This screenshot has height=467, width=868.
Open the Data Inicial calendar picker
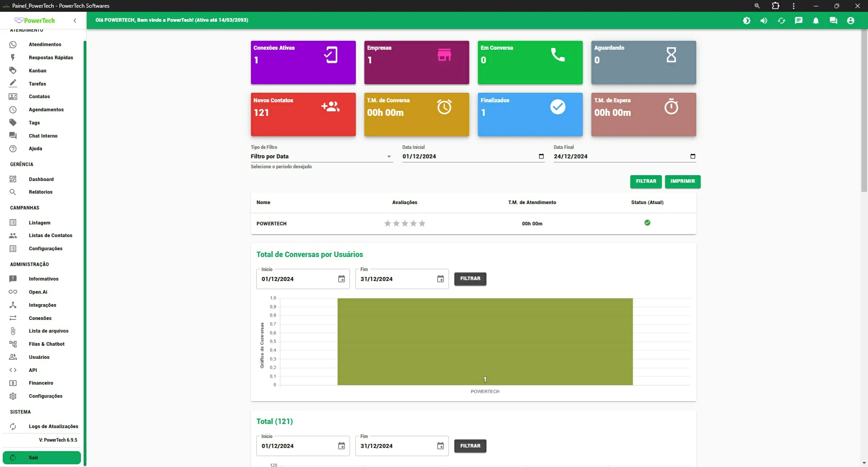(x=541, y=157)
